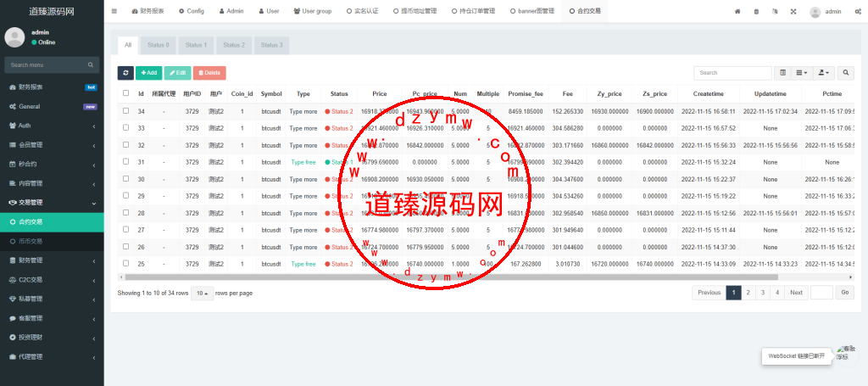Open the columns dropdown in table toolbar

click(802, 73)
